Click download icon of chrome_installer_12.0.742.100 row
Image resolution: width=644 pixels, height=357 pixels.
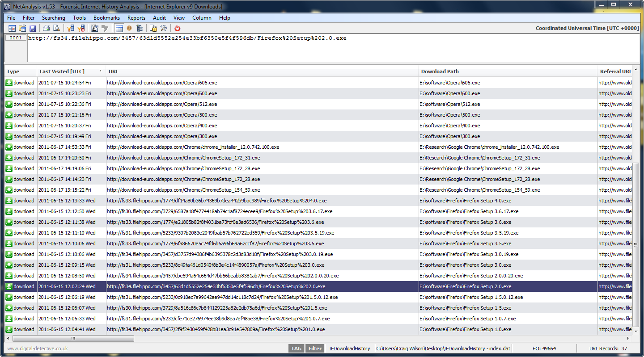pos(9,147)
